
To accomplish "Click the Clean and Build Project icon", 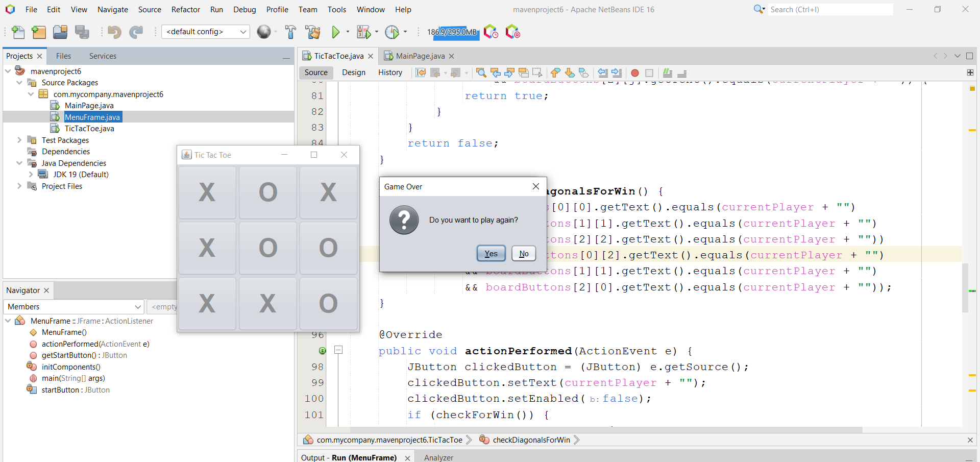I will click(312, 32).
